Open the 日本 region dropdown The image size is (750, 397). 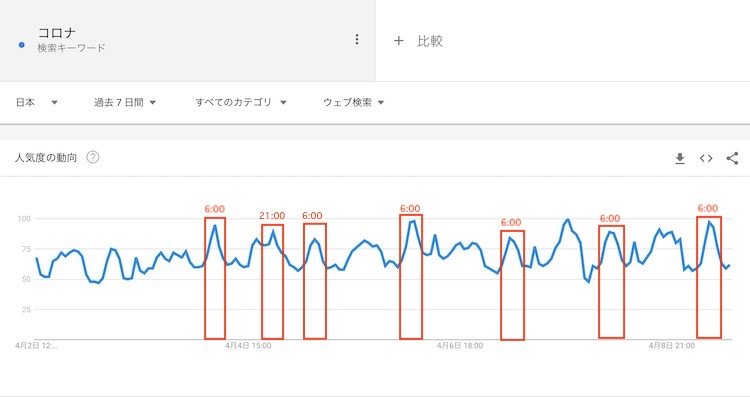[x=37, y=102]
